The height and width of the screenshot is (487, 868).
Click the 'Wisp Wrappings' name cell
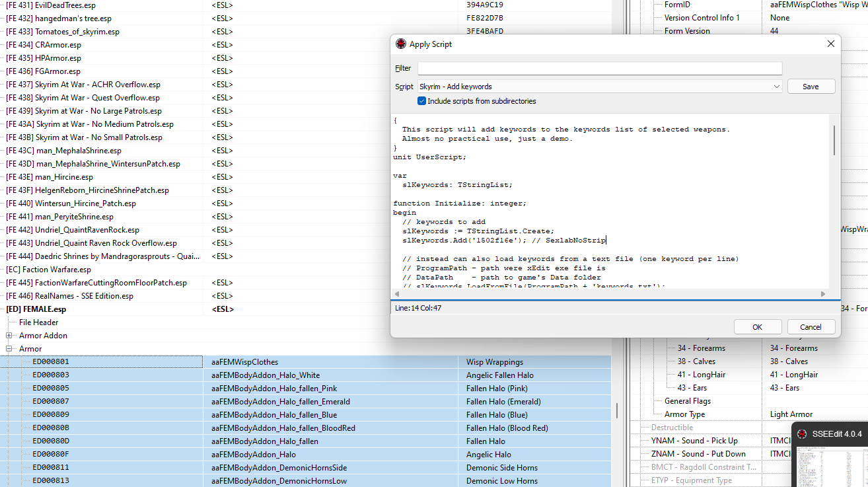495,362
